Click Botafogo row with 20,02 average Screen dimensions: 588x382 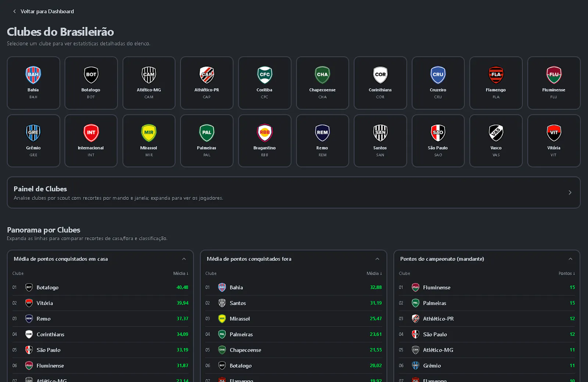[x=294, y=365]
